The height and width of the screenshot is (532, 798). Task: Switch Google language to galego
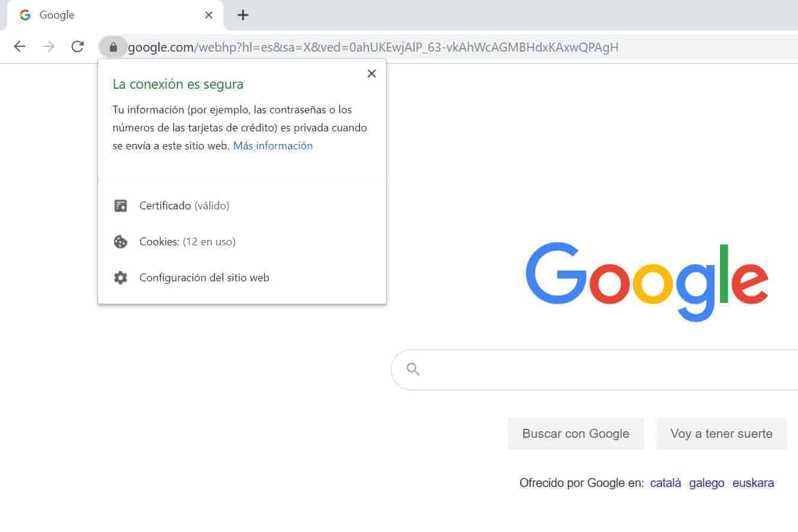click(x=707, y=483)
